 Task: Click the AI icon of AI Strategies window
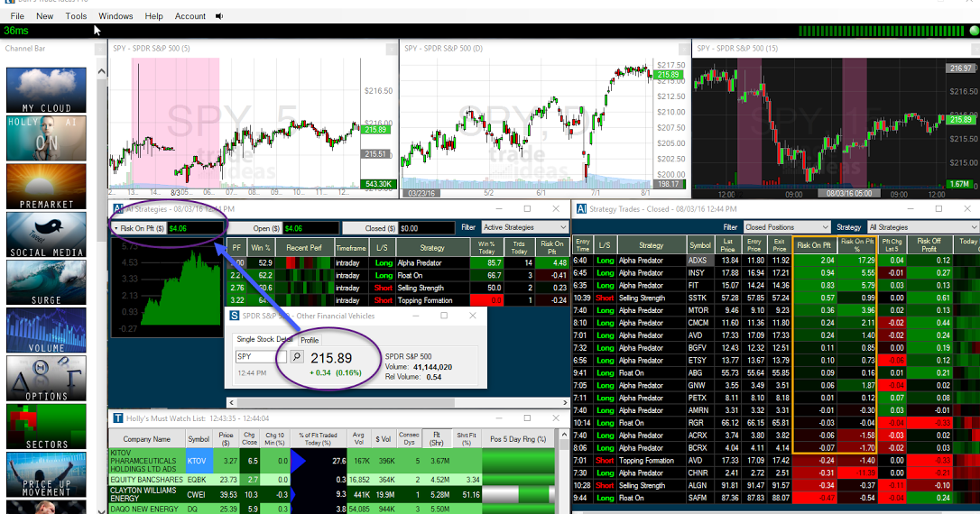[x=117, y=208]
